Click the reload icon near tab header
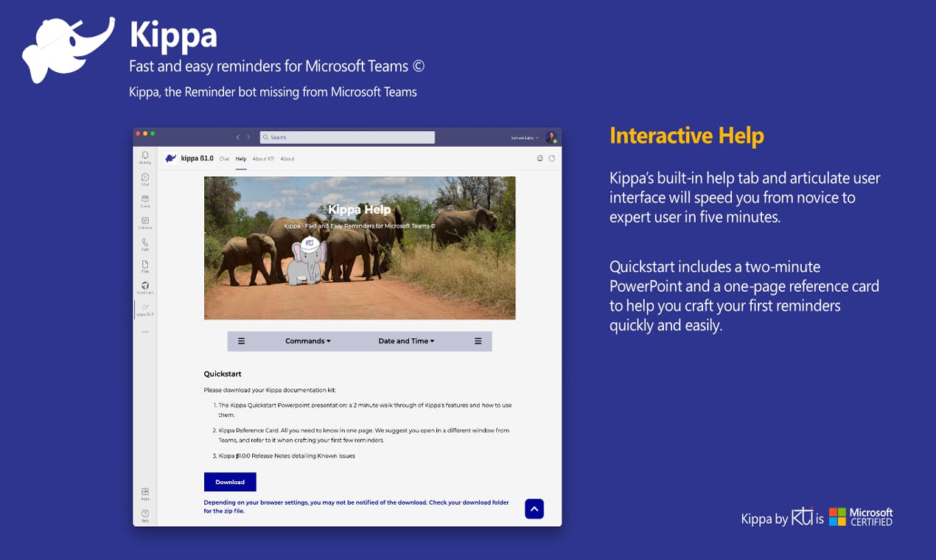Viewport: 936px width, 560px height. coord(551,158)
